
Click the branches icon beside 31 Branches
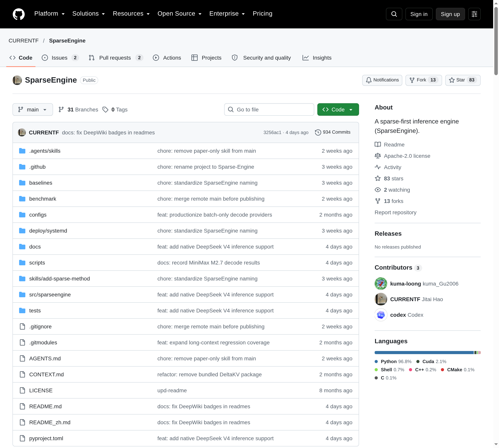click(61, 109)
